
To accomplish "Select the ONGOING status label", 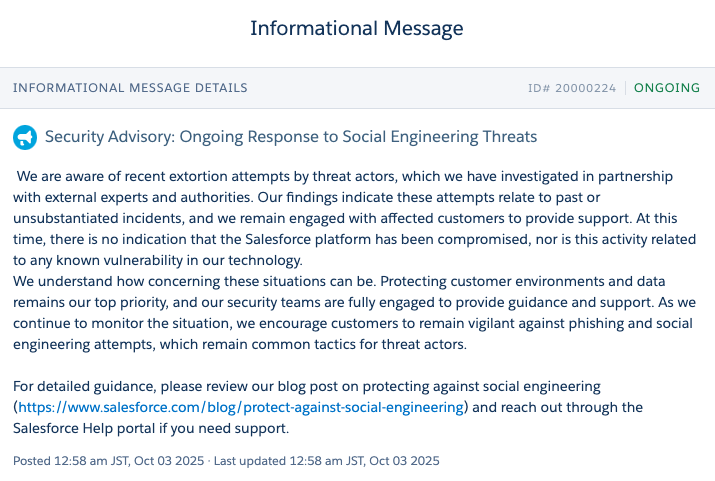I will tap(668, 88).
